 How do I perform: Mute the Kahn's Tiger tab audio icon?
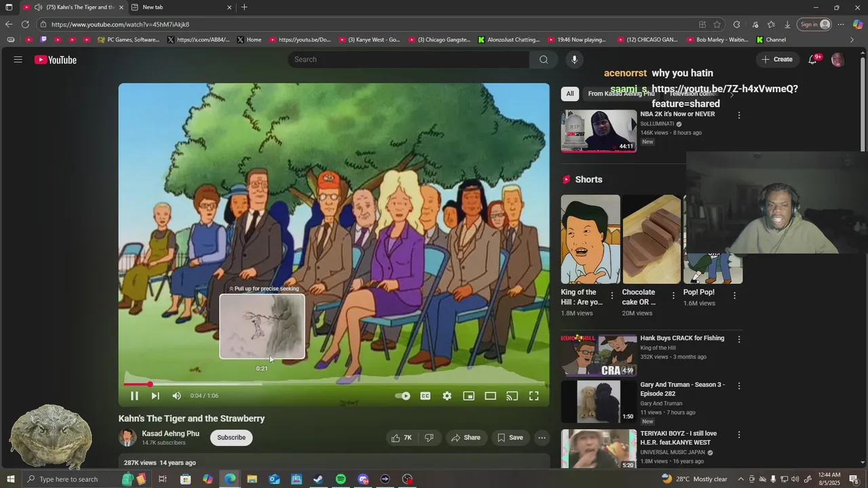[38, 7]
